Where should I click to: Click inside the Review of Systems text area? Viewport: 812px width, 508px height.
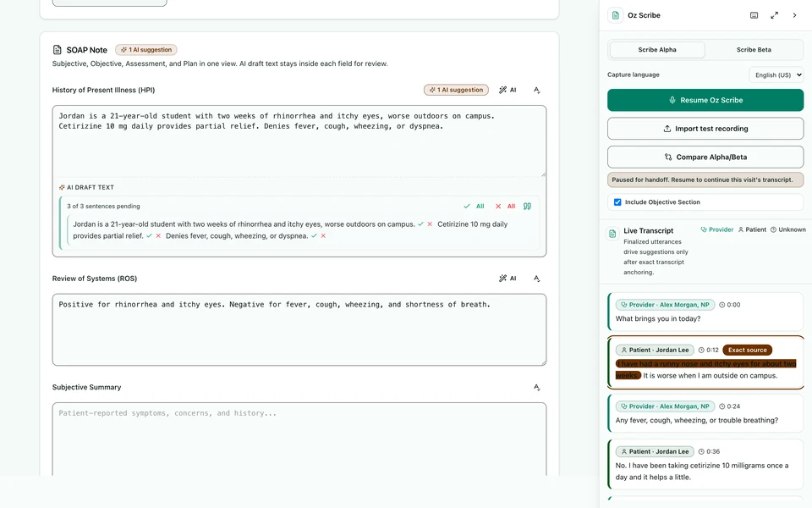coord(299,329)
